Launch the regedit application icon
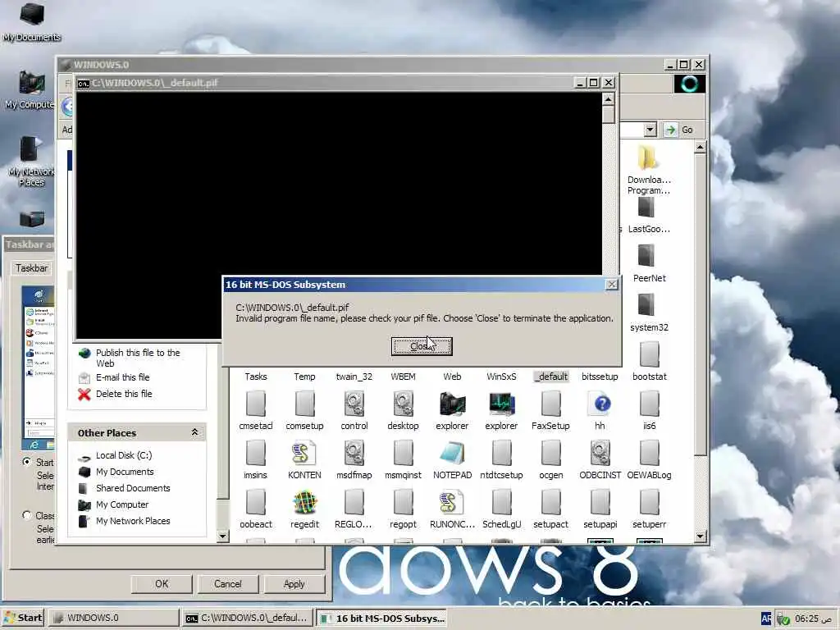Image resolution: width=840 pixels, height=630 pixels. pyautogui.click(x=305, y=503)
